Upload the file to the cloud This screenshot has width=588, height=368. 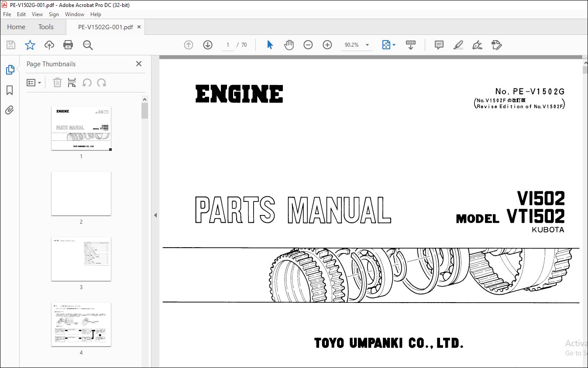(49, 45)
